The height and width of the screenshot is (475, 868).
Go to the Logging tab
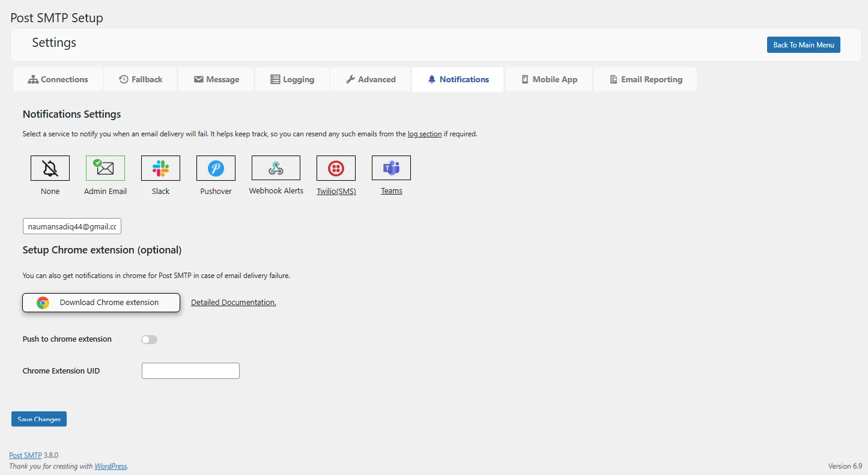pyautogui.click(x=292, y=79)
